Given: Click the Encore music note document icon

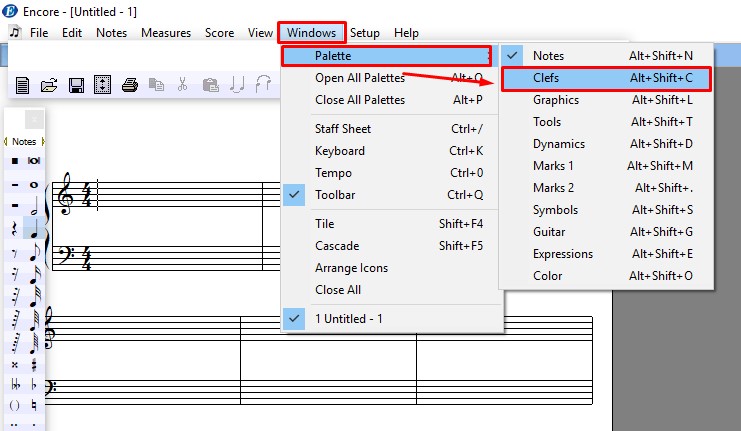Looking at the screenshot, I should coord(15,32).
